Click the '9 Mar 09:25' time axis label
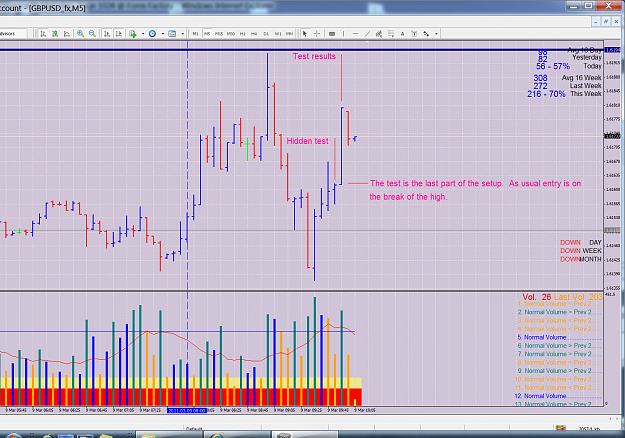The image size is (625, 438). (312, 410)
